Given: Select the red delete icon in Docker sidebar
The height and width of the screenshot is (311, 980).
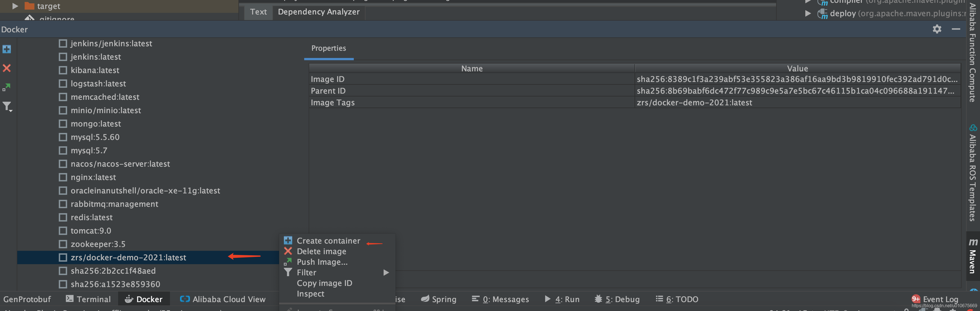Looking at the screenshot, I should [x=7, y=68].
